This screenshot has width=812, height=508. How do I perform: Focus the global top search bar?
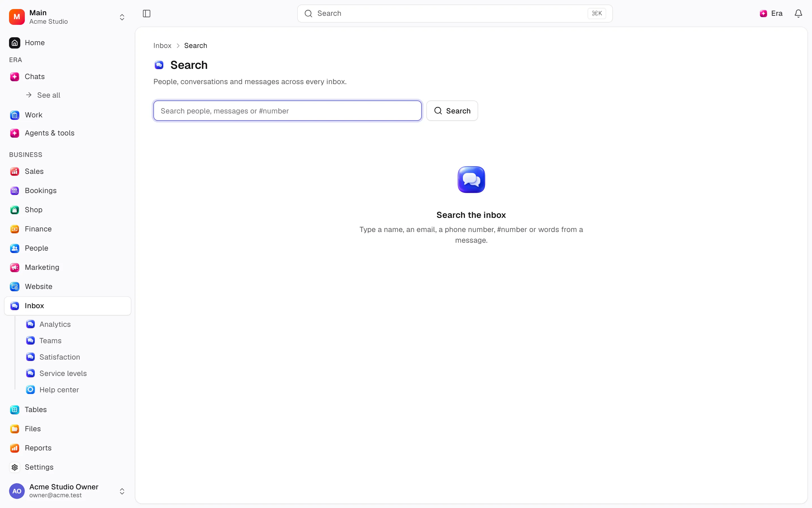(455, 14)
